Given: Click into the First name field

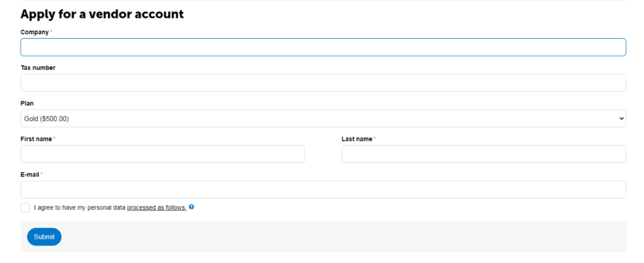Looking at the screenshot, I should (x=162, y=154).
